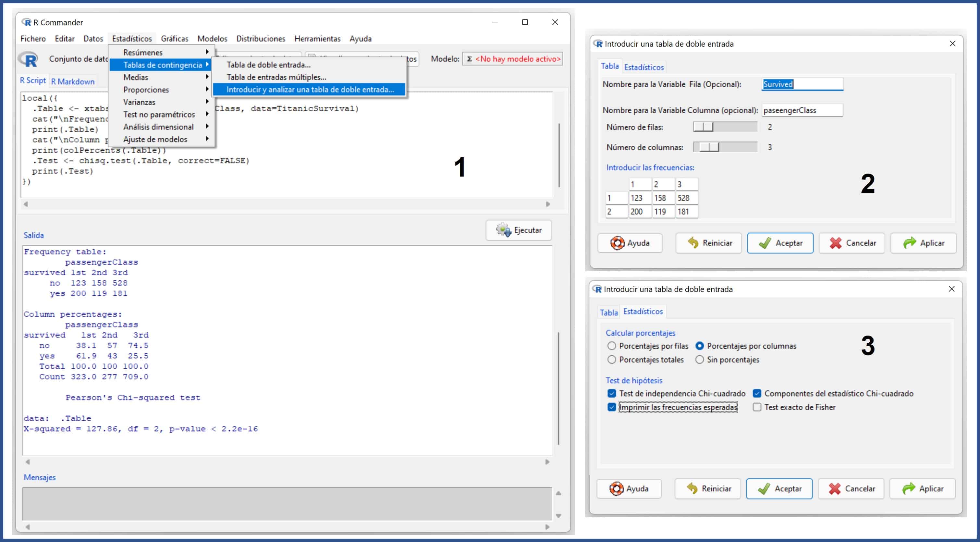Select the Porcentajes por filas radio option

(611, 346)
